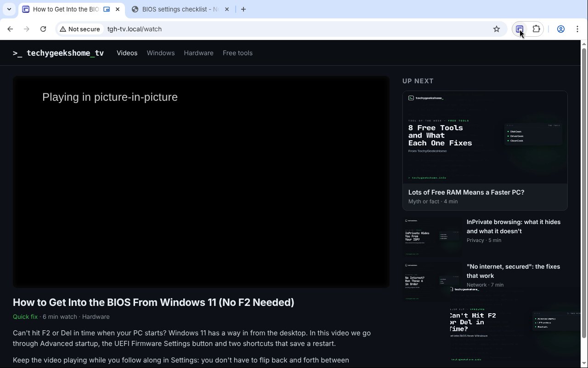Bookmark this page with the star icon
This screenshot has height=368, width=588.
tap(497, 29)
